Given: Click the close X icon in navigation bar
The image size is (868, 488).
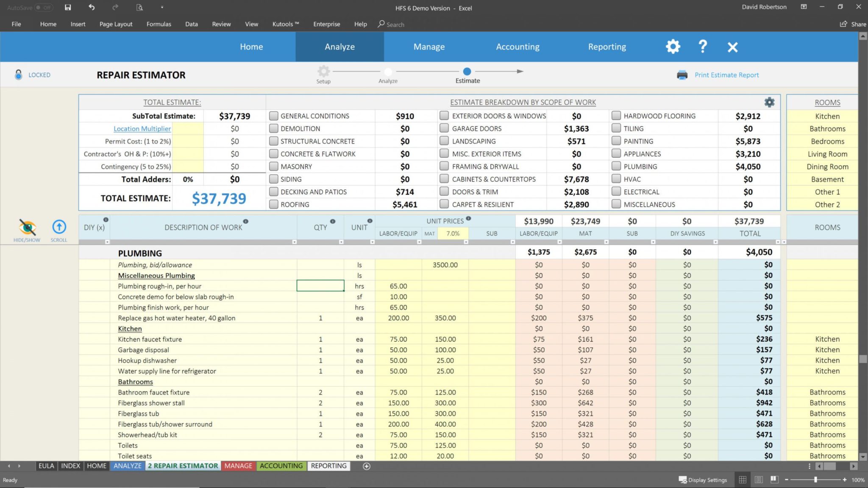Looking at the screenshot, I should click(732, 47).
